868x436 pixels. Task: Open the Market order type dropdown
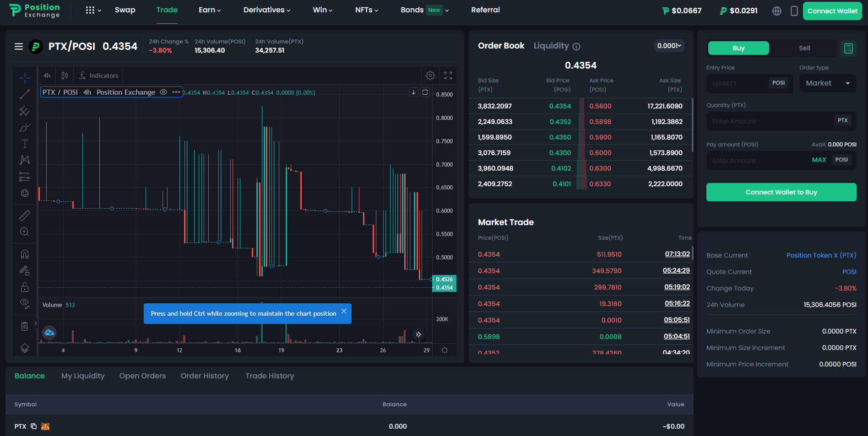(828, 83)
